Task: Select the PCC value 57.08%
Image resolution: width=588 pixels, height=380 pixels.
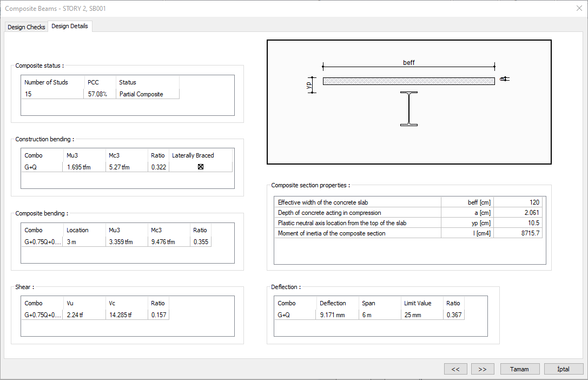Action: pos(98,94)
